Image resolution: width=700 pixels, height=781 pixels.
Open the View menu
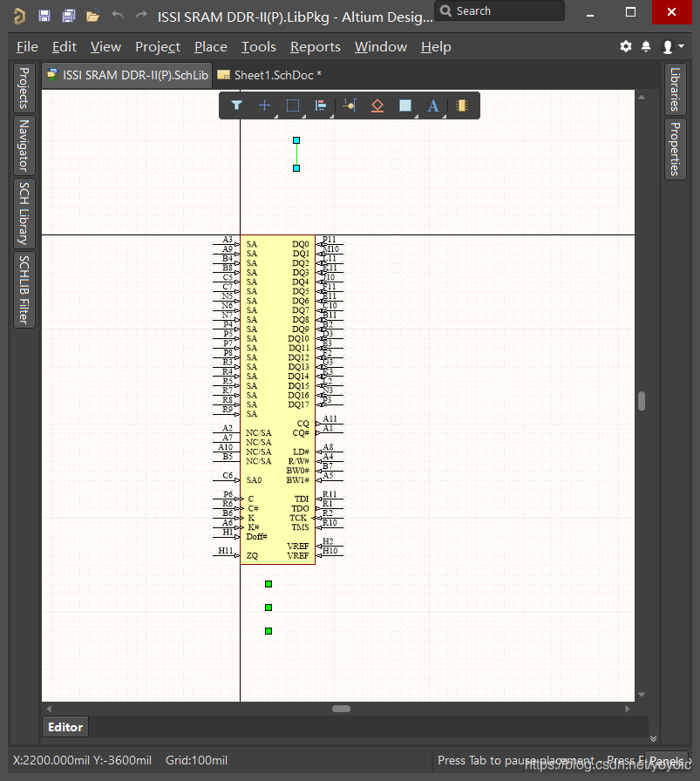point(105,47)
